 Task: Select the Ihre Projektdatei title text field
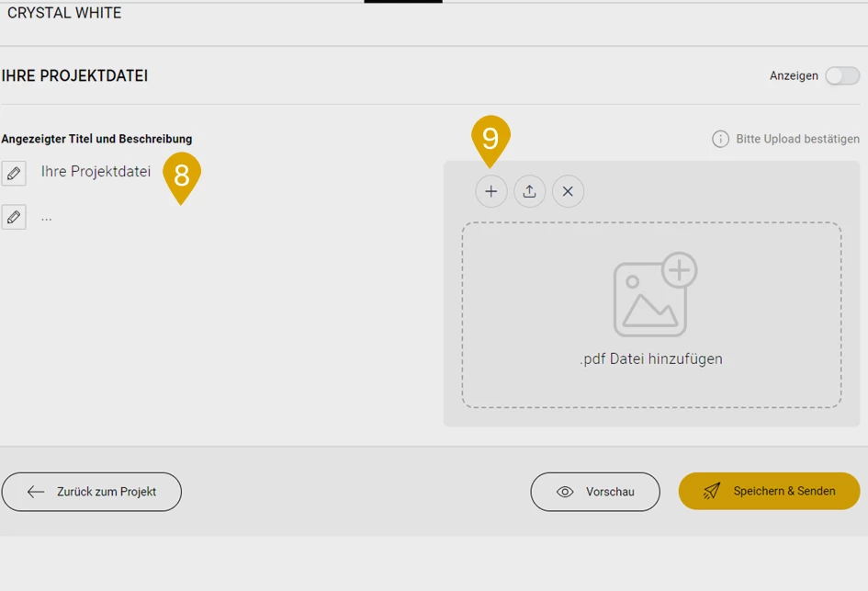[x=96, y=172]
